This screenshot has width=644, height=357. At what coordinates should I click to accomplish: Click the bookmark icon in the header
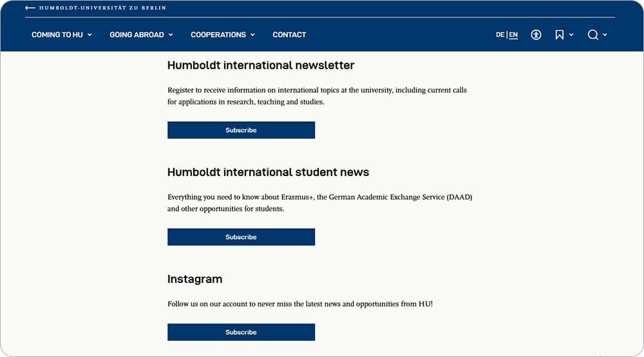point(560,35)
